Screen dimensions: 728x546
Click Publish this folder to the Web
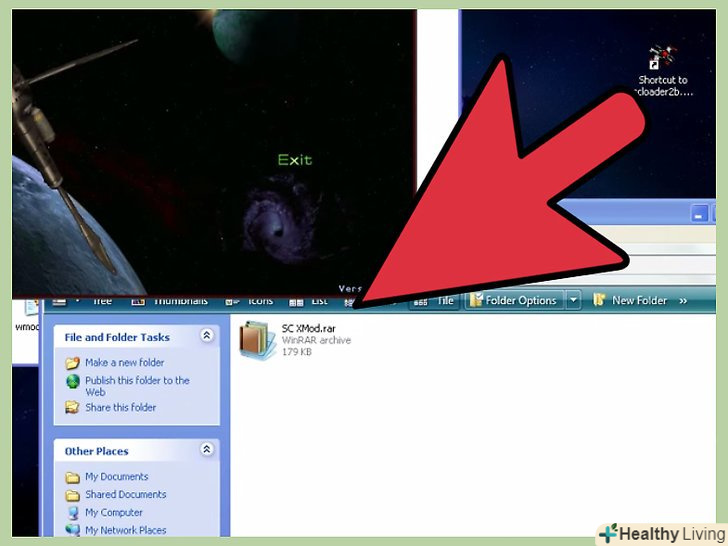point(137,386)
